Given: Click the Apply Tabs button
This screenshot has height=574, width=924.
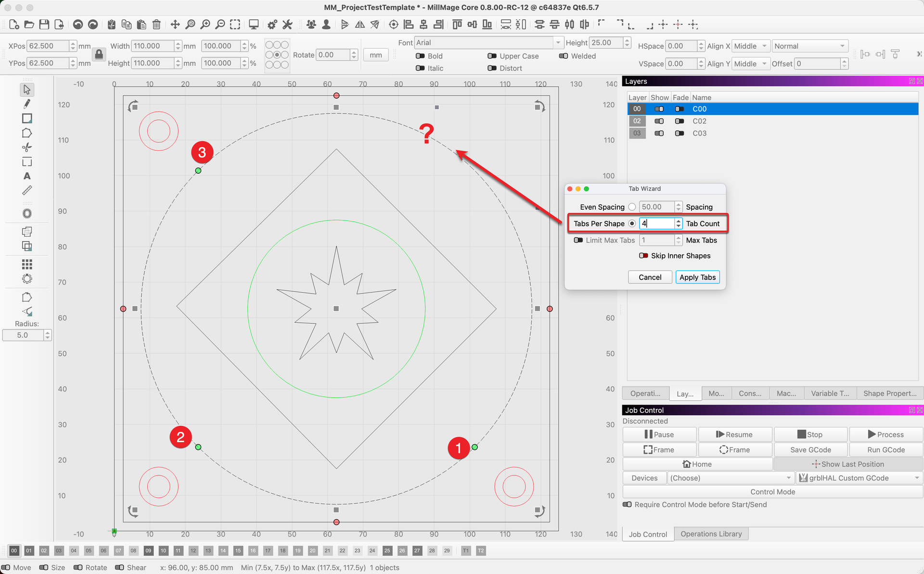Looking at the screenshot, I should point(697,277).
